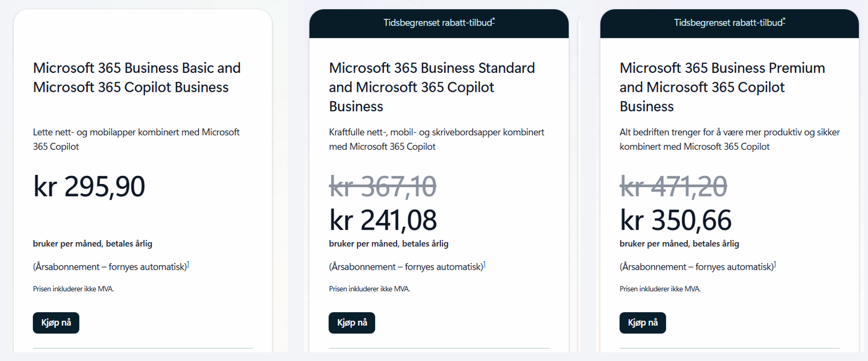This screenshot has width=868, height=361.
Task: Click asterisk footnote in Standard card discount banner
Action: [x=493, y=20]
